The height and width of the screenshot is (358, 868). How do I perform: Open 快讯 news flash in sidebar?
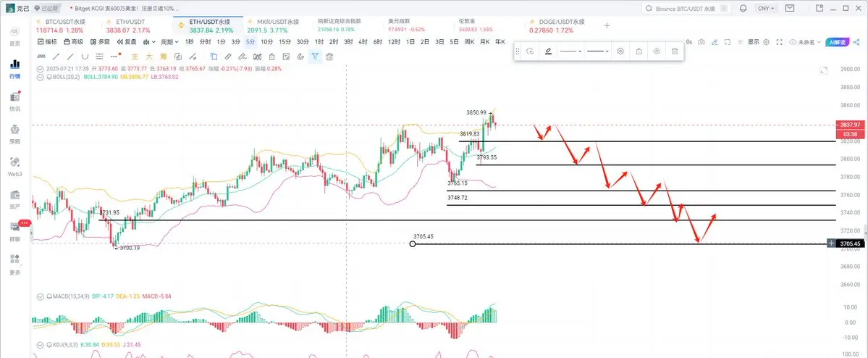point(15,101)
